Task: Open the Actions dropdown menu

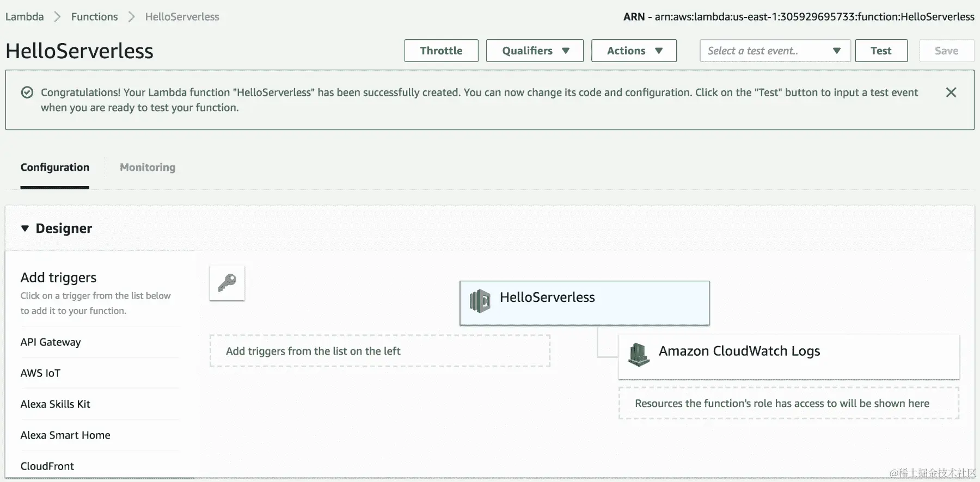Action: coord(634,51)
